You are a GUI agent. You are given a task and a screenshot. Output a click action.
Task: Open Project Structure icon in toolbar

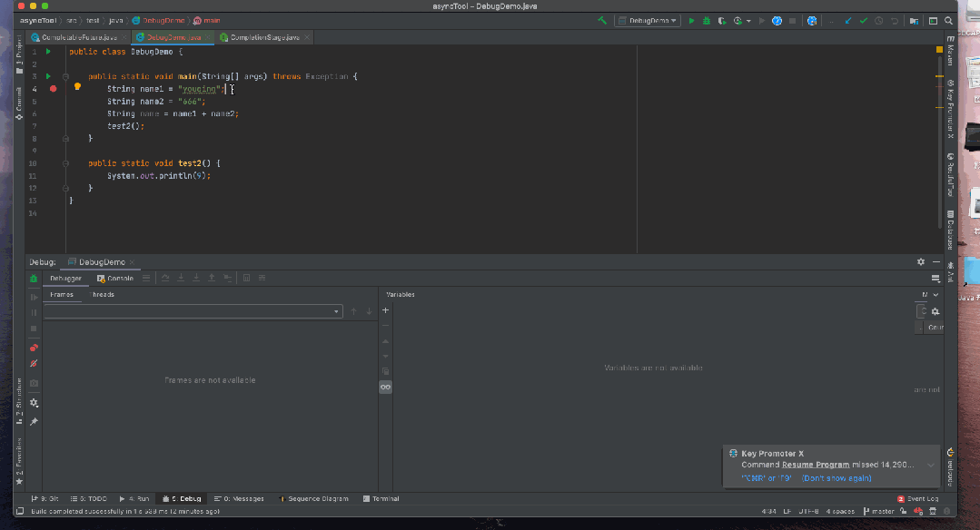914,21
